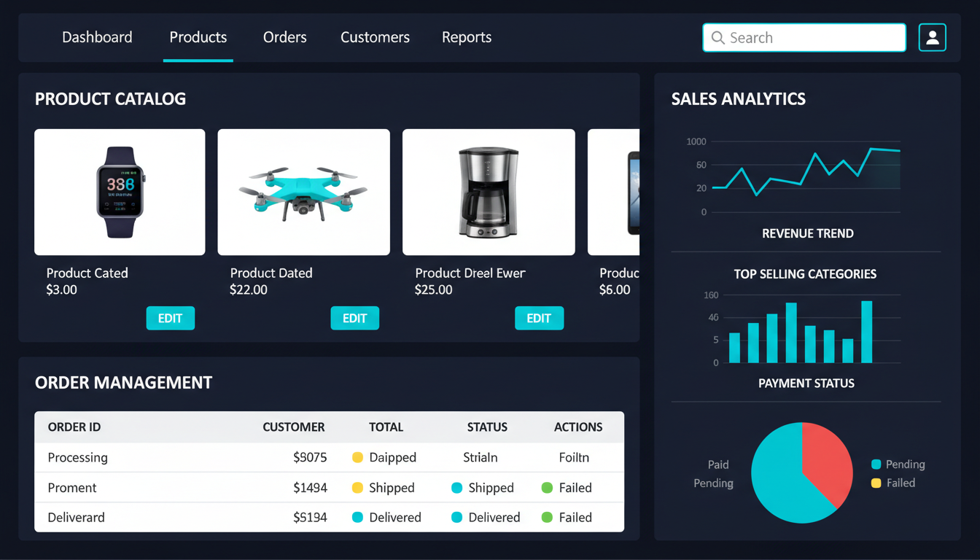980x560 pixels.
Task: Open the Dashboard tab
Action: coord(97,37)
